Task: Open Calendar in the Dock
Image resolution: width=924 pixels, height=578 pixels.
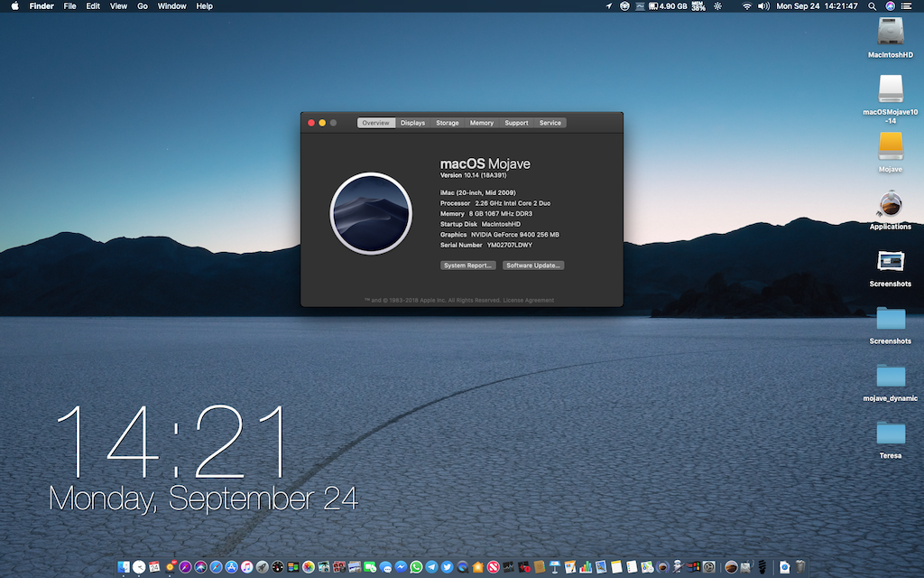Action: 154,567
